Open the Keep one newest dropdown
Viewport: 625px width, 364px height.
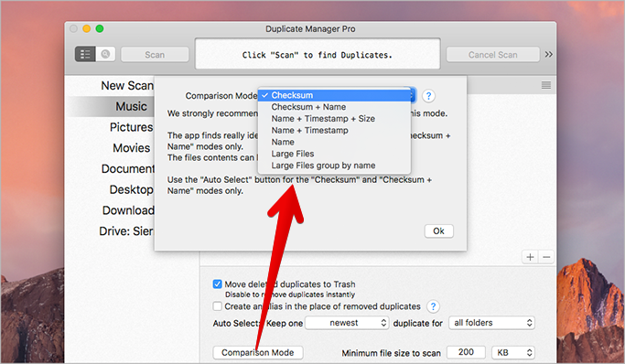tap(347, 323)
